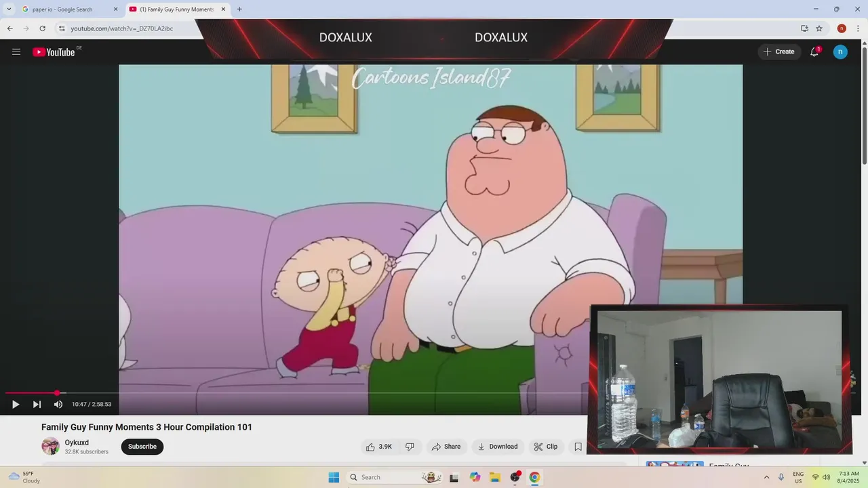Click the 10:47 / 2:58:53 time display
Screen dimensions: 868x488
(92, 404)
